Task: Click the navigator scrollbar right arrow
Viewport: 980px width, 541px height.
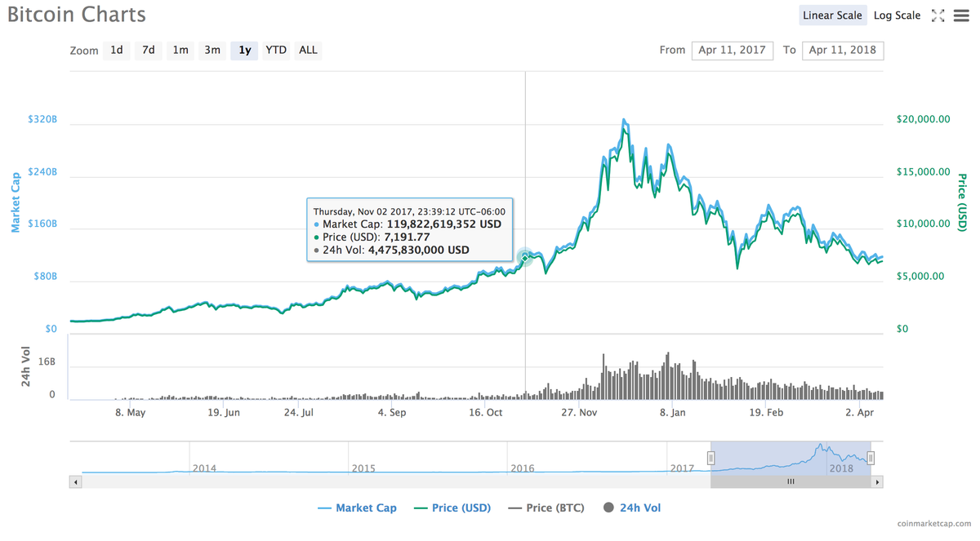Action: (x=878, y=481)
